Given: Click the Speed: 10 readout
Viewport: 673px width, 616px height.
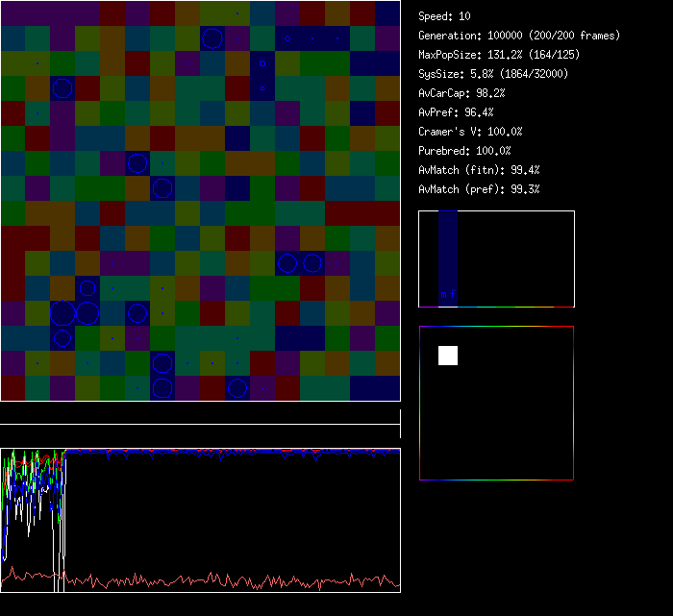Looking at the screenshot, I should [x=444, y=16].
